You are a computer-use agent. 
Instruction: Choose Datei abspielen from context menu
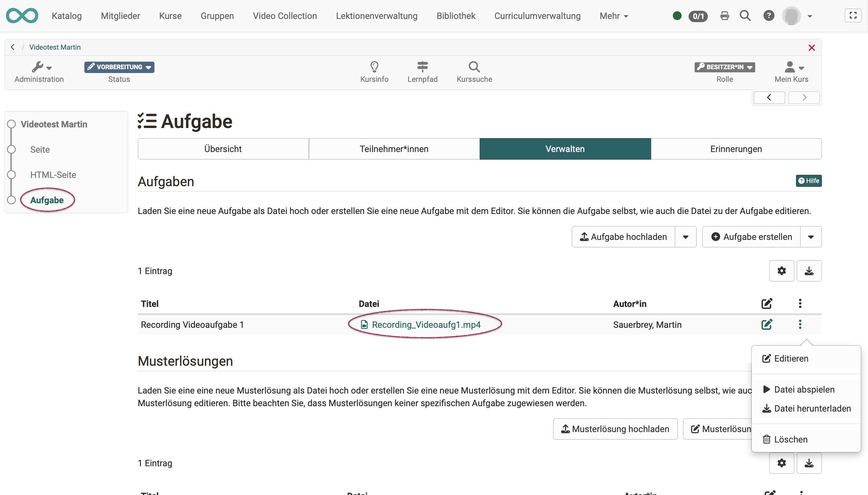pyautogui.click(x=804, y=389)
